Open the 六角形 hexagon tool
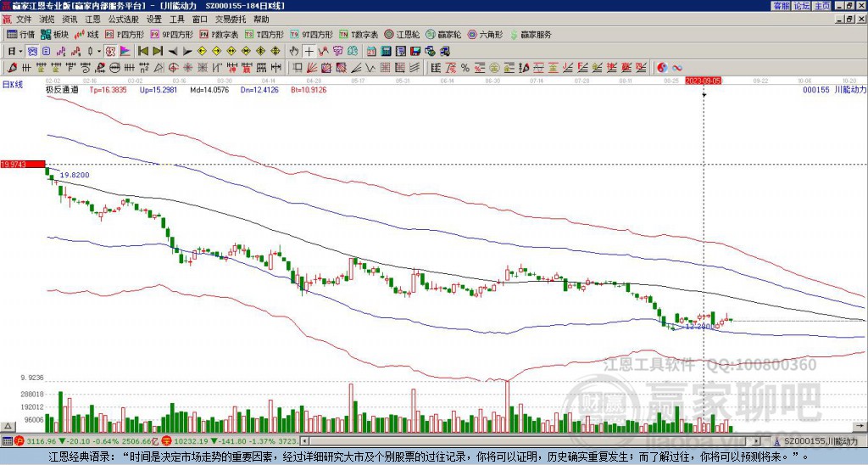Viewport: 868px width, 465px height. [x=485, y=34]
